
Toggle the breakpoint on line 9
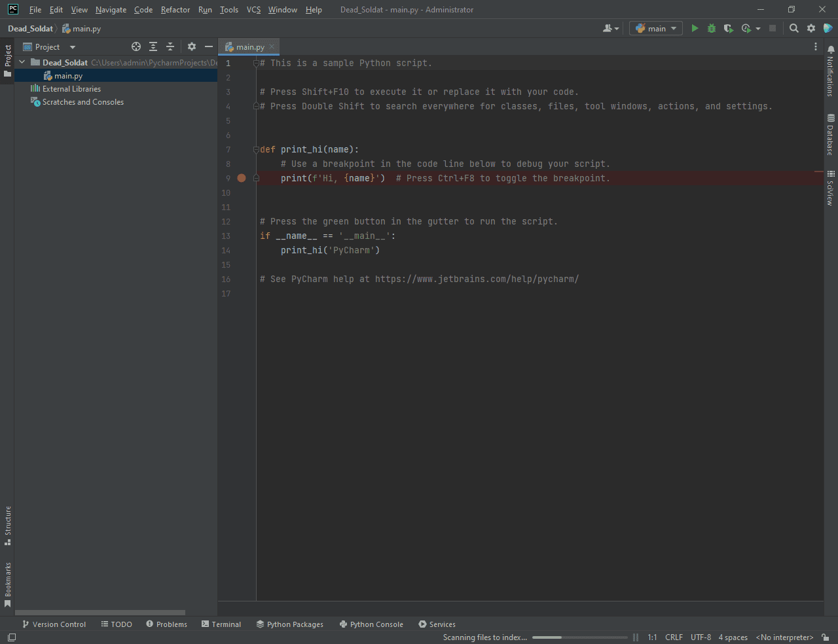coord(242,178)
